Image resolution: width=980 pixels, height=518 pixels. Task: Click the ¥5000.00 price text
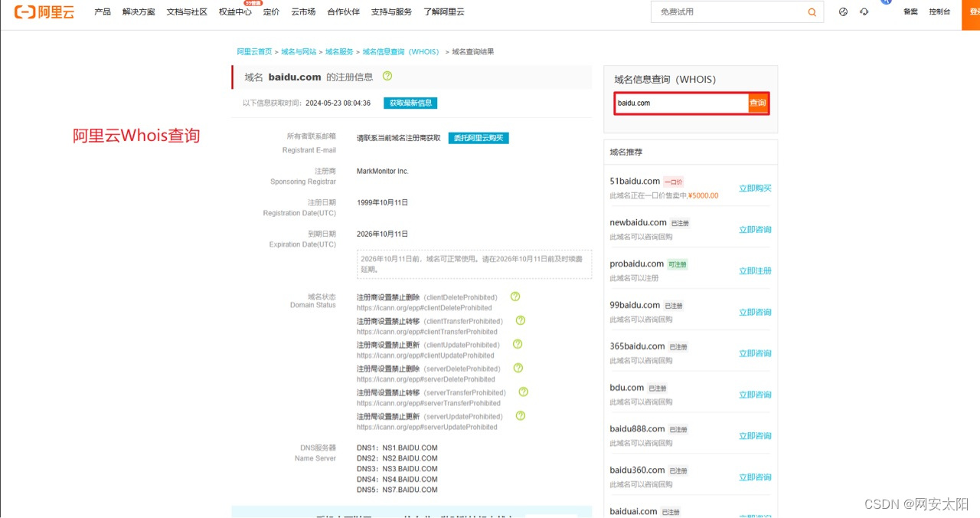coord(704,195)
